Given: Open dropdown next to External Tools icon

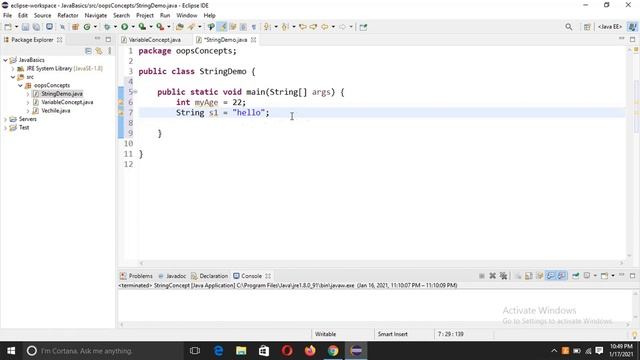Looking at the screenshot, I should [x=169, y=27].
